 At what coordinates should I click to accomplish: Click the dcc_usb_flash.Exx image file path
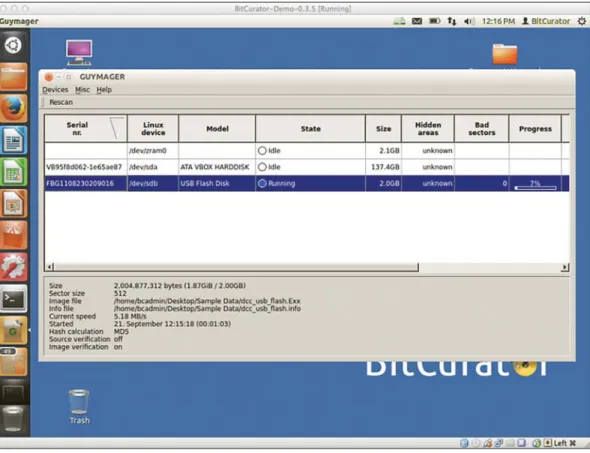point(207,301)
